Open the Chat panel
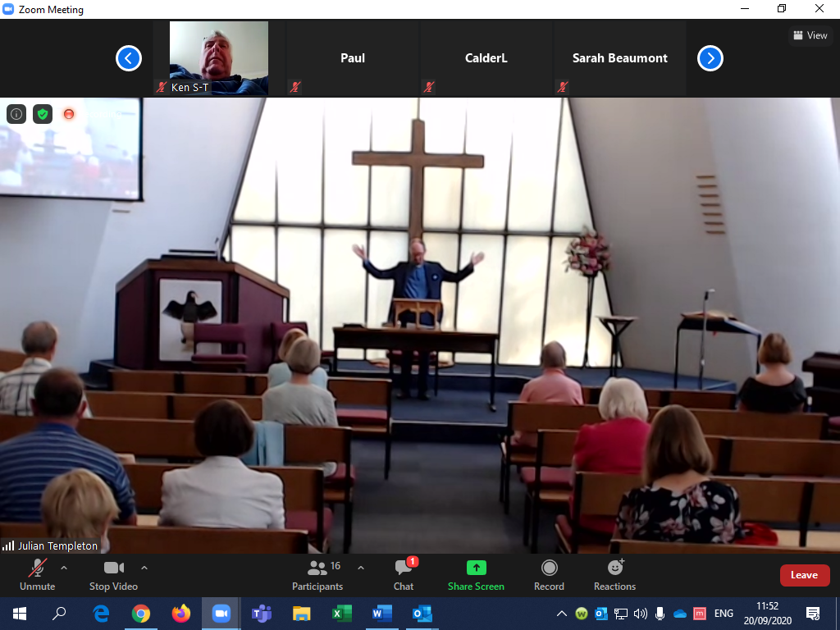840x630 pixels. pyautogui.click(x=404, y=573)
